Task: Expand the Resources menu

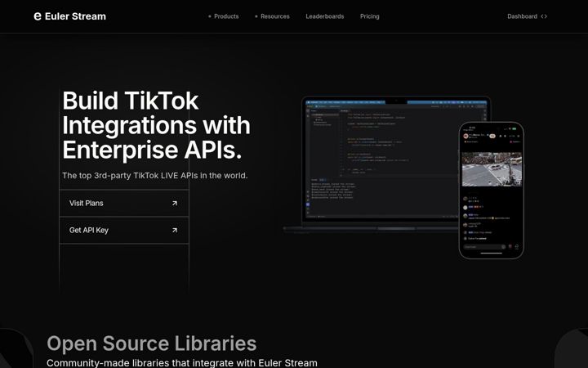Action: point(272,16)
